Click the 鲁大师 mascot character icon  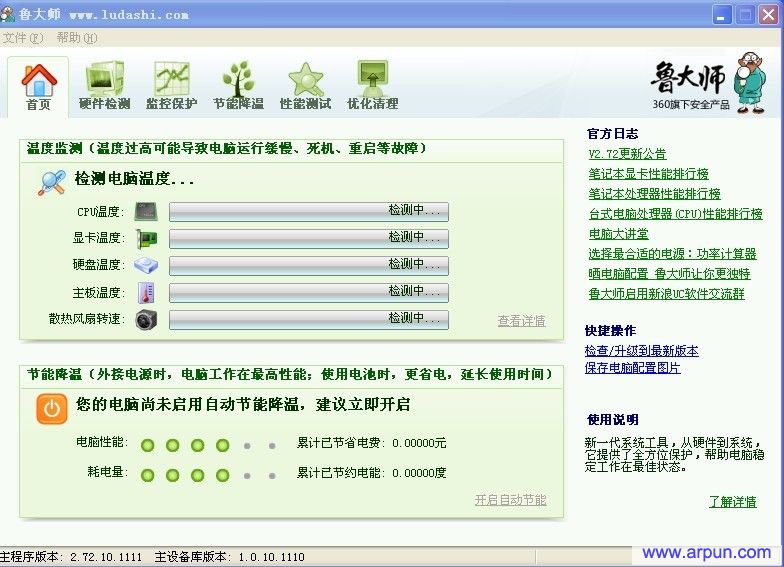750,82
